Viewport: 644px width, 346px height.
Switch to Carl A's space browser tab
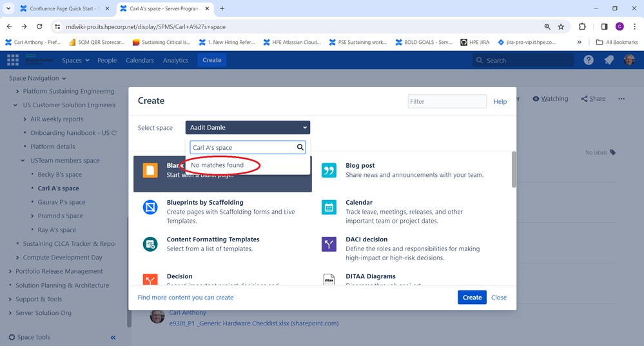click(x=164, y=8)
